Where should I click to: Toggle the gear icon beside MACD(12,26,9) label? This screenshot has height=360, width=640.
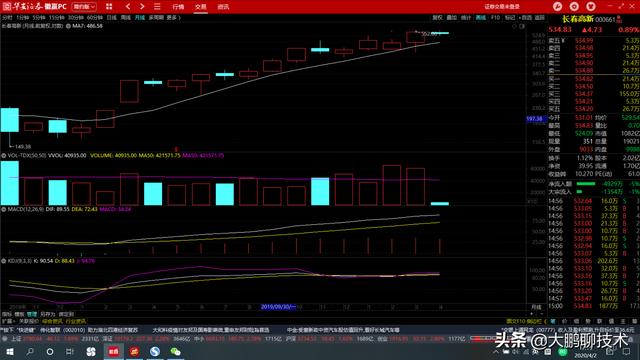[x=4, y=209]
